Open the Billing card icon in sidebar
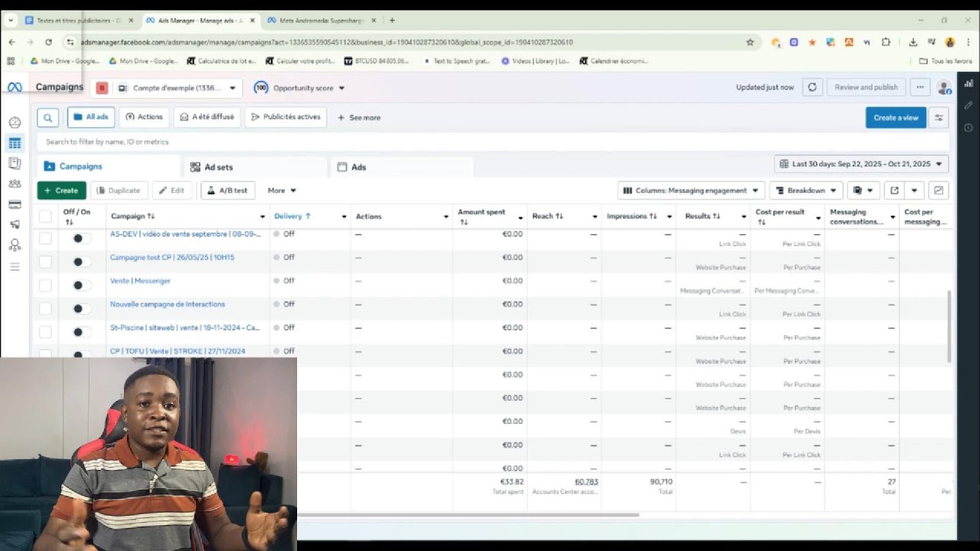The width and height of the screenshot is (980, 551). [15, 204]
